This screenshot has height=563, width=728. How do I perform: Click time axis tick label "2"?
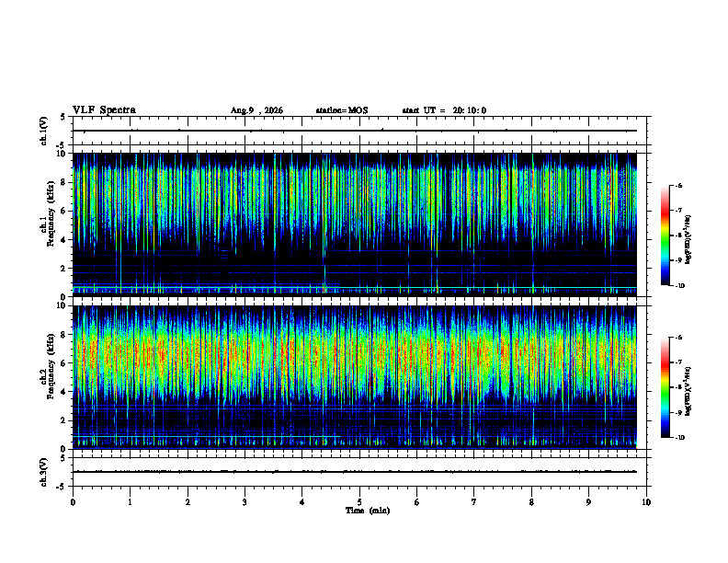188,502
